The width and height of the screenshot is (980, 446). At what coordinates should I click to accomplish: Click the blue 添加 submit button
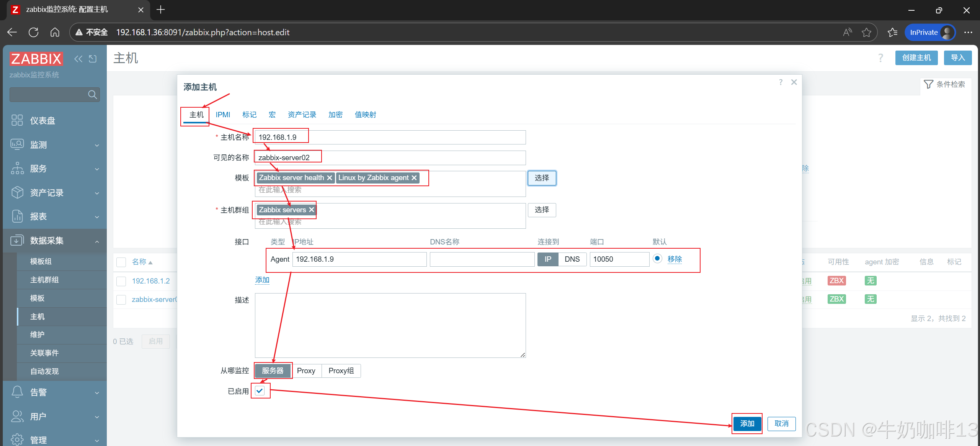(x=747, y=423)
